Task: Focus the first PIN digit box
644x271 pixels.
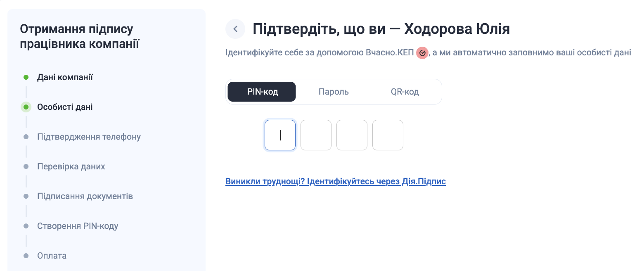Action: coord(280,135)
